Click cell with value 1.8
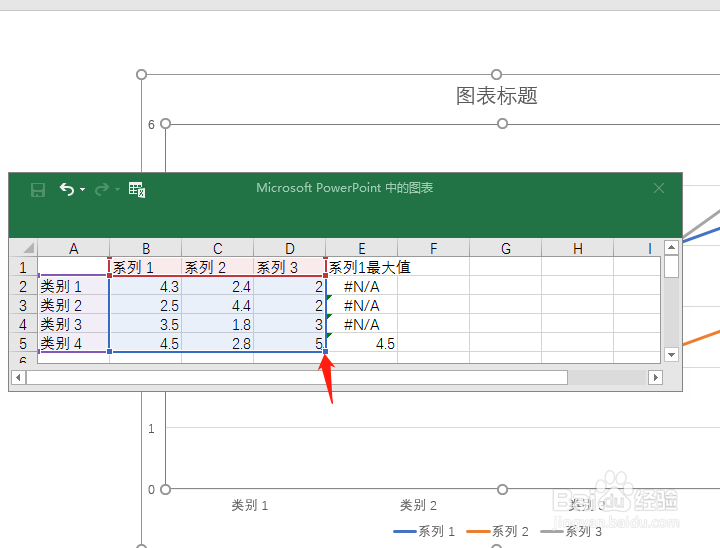The image size is (720, 548). tap(218, 324)
